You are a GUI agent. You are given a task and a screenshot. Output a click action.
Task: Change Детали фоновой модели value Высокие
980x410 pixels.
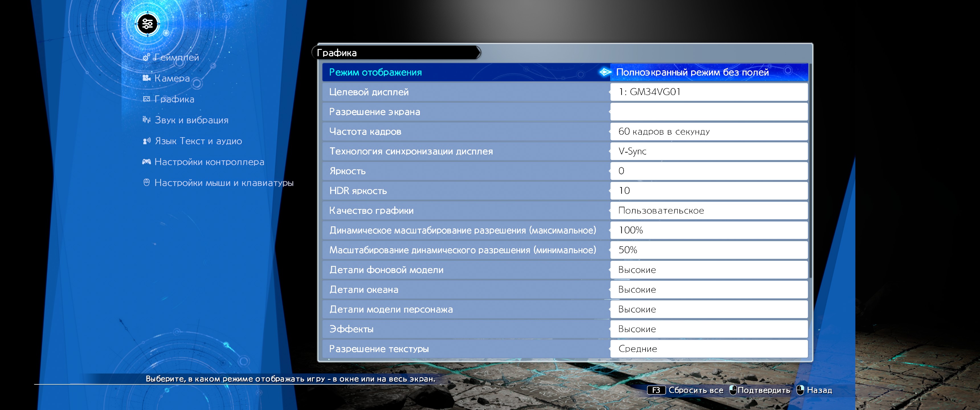click(x=709, y=270)
